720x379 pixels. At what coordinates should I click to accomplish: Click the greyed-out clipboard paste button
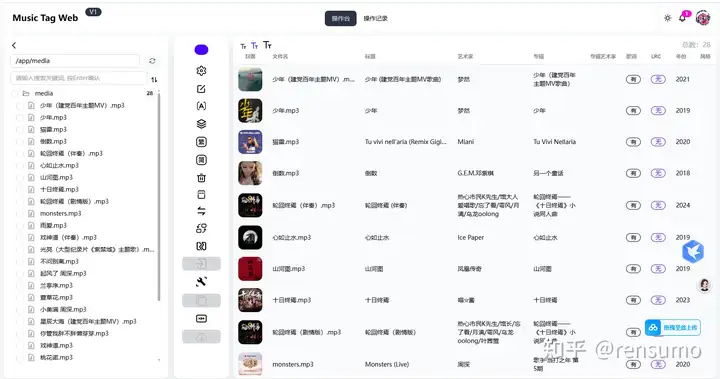tap(201, 300)
